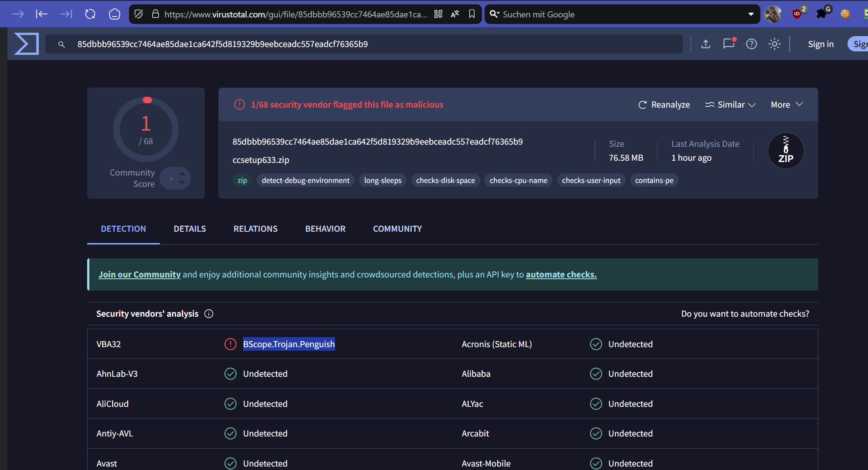Bookmark this VirusTotal page

pyautogui.click(x=471, y=14)
